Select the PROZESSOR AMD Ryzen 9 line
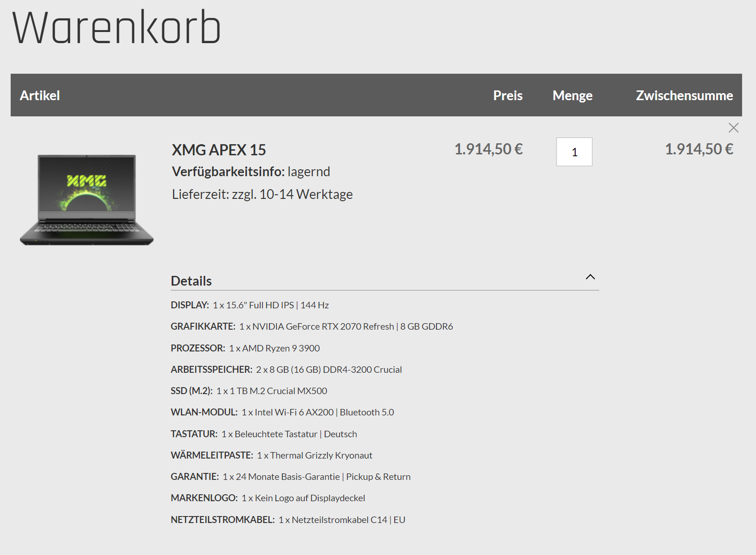Image resolution: width=756 pixels, height=555 pixels. click(245, 348)
